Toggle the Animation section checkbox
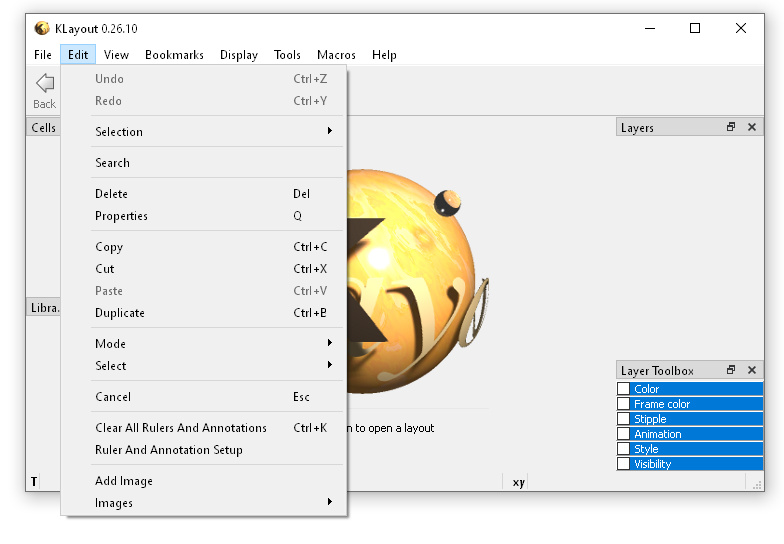Viewport: 784px width, 544px height. pos(624,434)
